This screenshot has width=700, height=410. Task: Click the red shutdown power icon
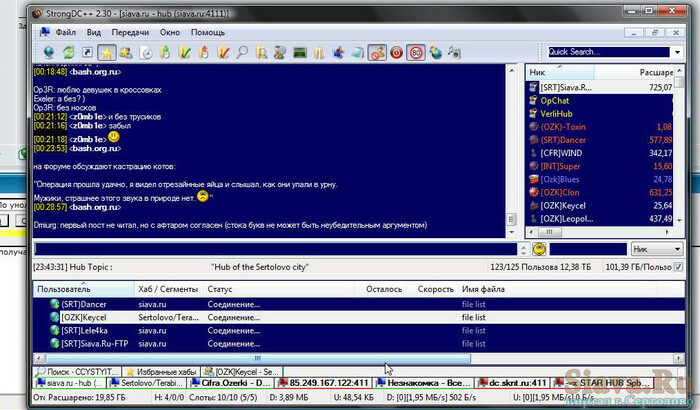coord(396,52)
